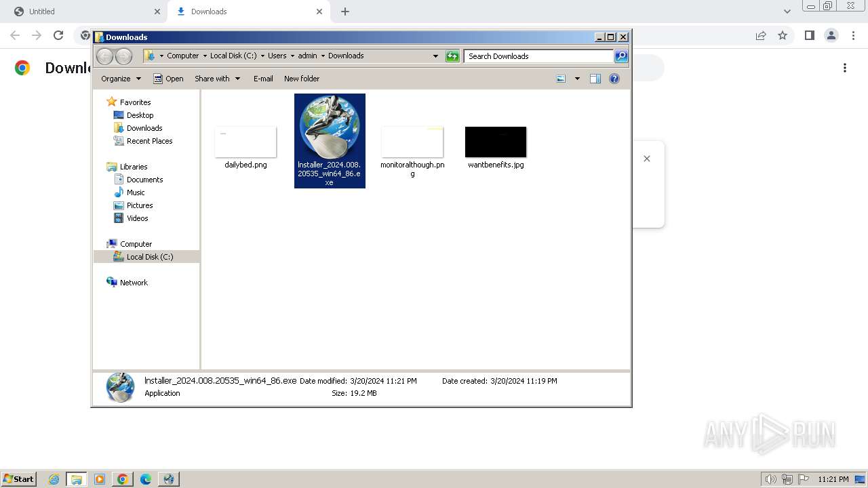868x488 pixels.
Task: Select the Libraries group header
Action: [x=134, y=167]
